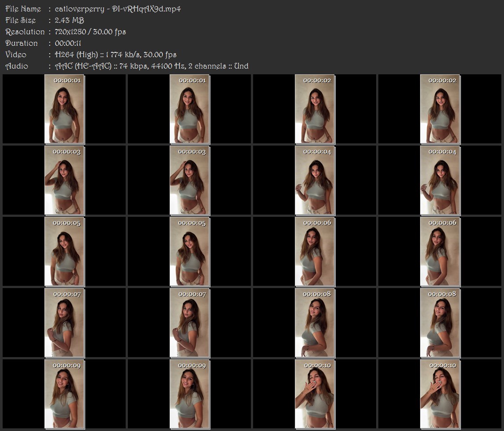View the first frame stamped 00:00:08

tap(315, 323)
